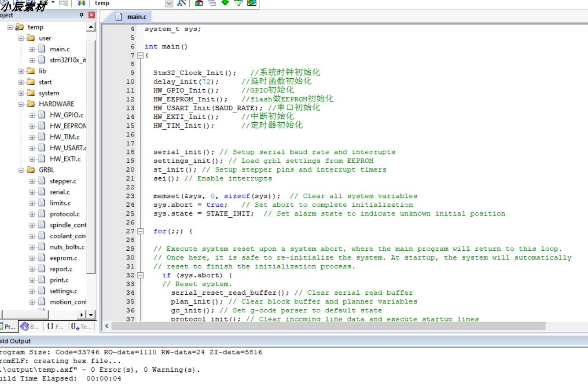588x384 pixels.
Task: Click the lib folder icon
Action: click(31, 71)
